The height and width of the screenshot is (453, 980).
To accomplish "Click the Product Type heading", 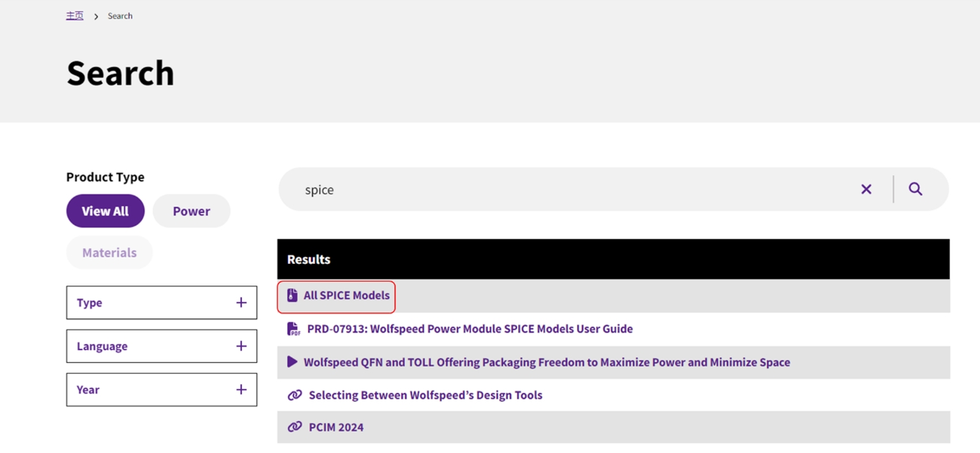I will point(105,177).
